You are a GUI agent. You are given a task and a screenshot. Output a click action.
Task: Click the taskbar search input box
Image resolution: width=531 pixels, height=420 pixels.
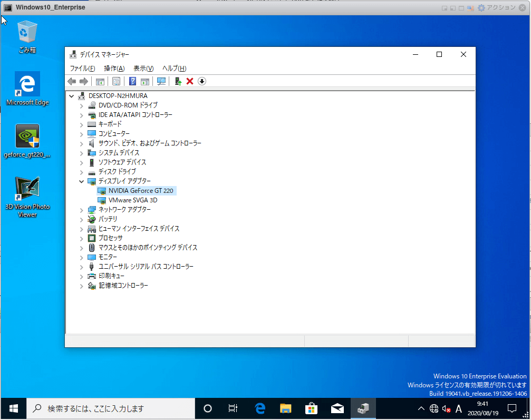111,408
